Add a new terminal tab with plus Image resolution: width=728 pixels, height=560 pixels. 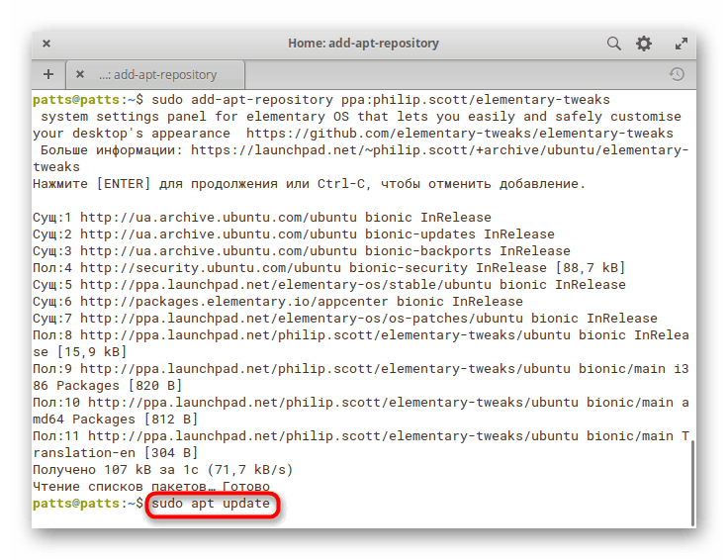[x=48, y=74]
